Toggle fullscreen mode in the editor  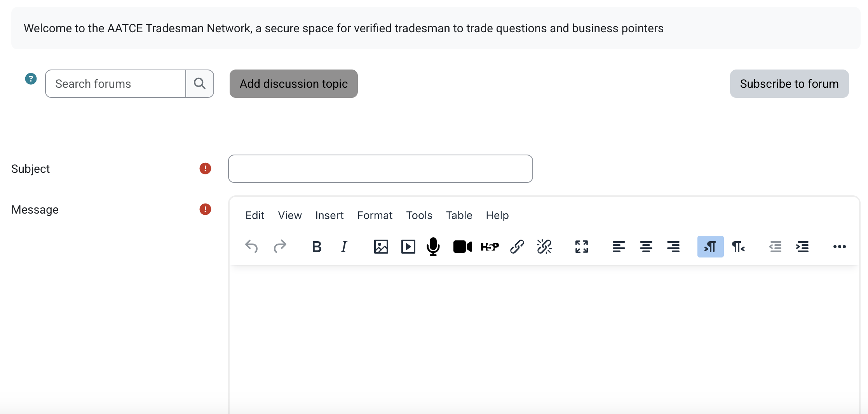(581, 247)
